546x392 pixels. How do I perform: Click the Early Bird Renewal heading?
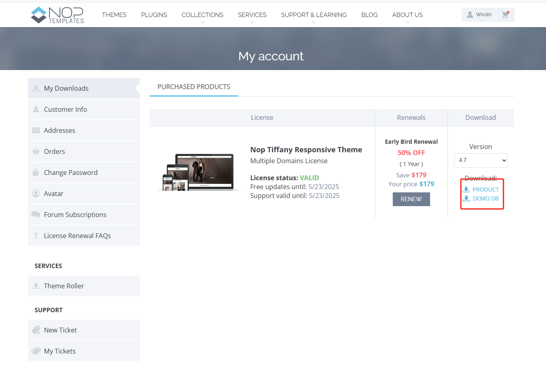tap(411, 142)
